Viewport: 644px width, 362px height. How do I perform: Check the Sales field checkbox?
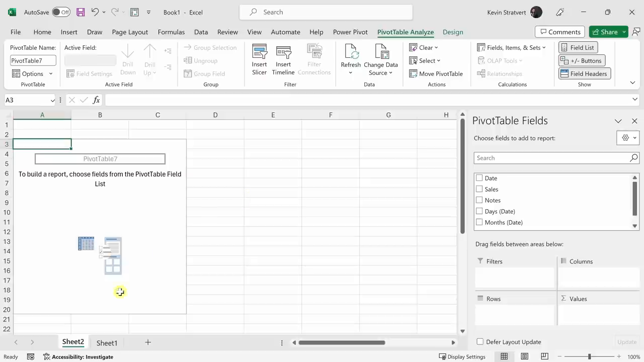click(x=479, y=189)
